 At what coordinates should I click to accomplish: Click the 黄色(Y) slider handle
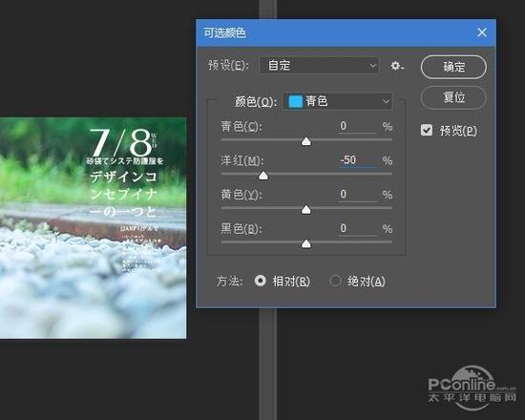click(306, 210)
